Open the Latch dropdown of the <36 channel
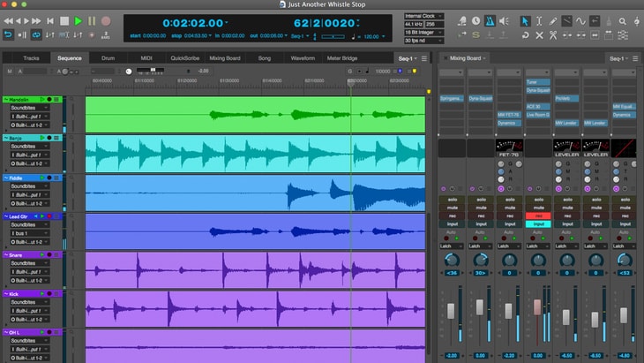 click(x=452, y=246)
